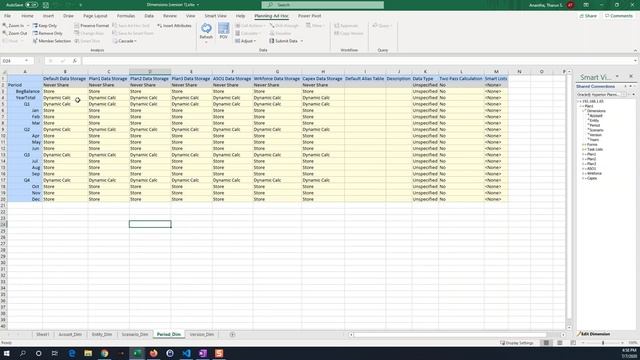
Task: Open the Submit Data dropdown arrow
Action: (x=302, y=41)
